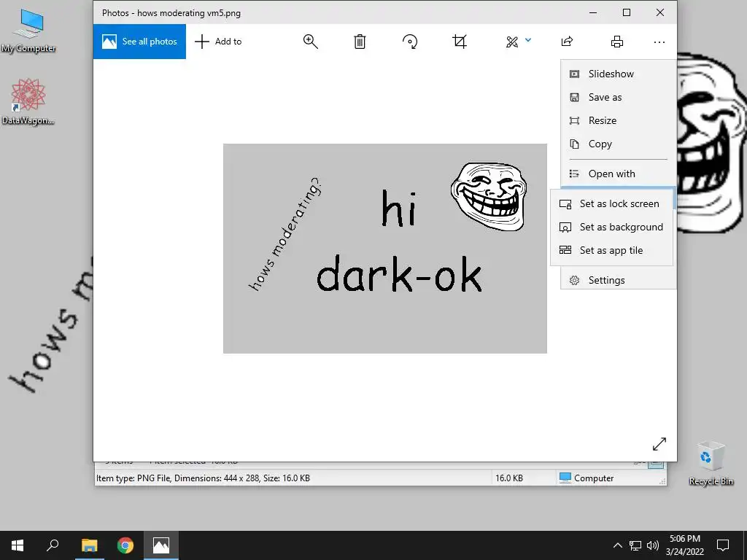This screenshot has height=560, width=747.
Task: Click the Photos window title text
Action: 171,13
